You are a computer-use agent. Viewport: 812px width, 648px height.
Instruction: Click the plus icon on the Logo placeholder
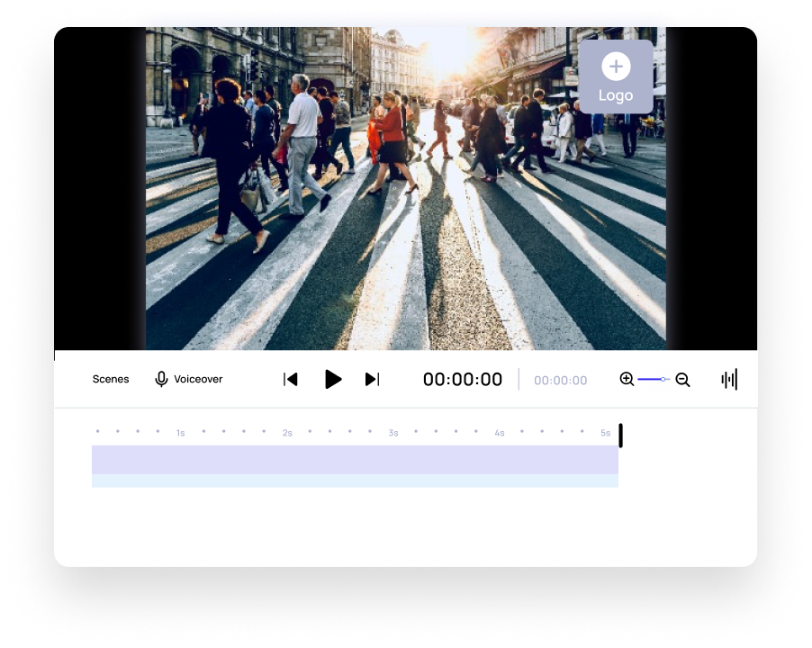click(x=616, y=67)
